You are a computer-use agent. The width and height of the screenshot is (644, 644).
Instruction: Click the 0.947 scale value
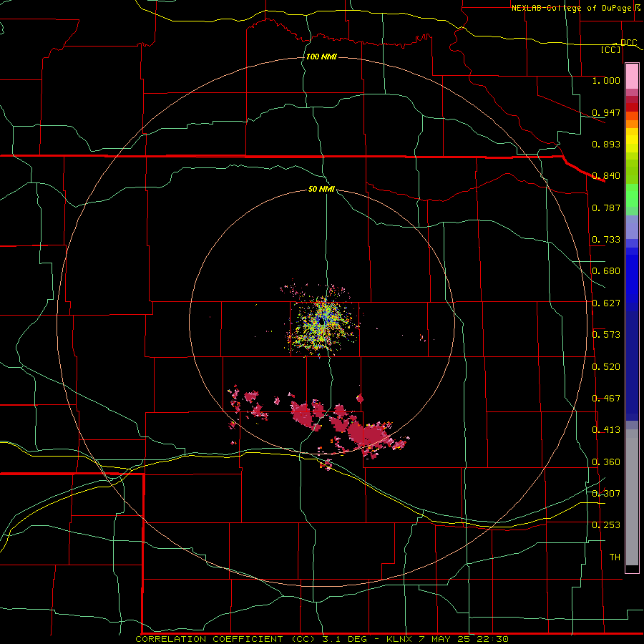[606, 112]
